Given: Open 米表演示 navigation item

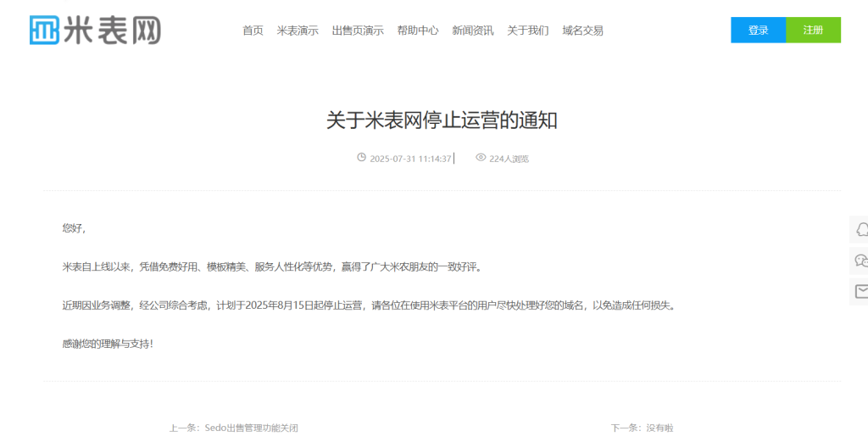Looking at the screenshot, I should click(298, 31).
